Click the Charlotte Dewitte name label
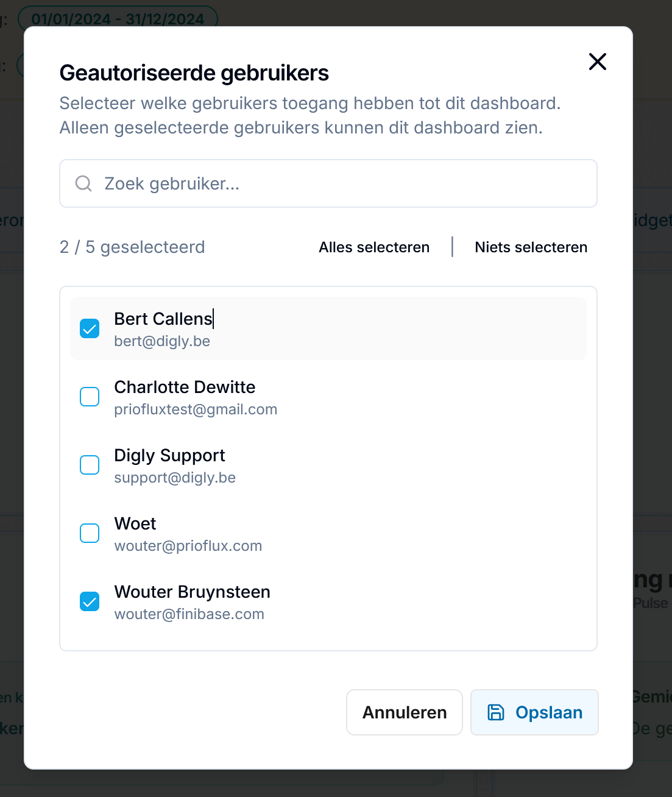This screenshot has width=672, height=797. (x=185, y=387)
